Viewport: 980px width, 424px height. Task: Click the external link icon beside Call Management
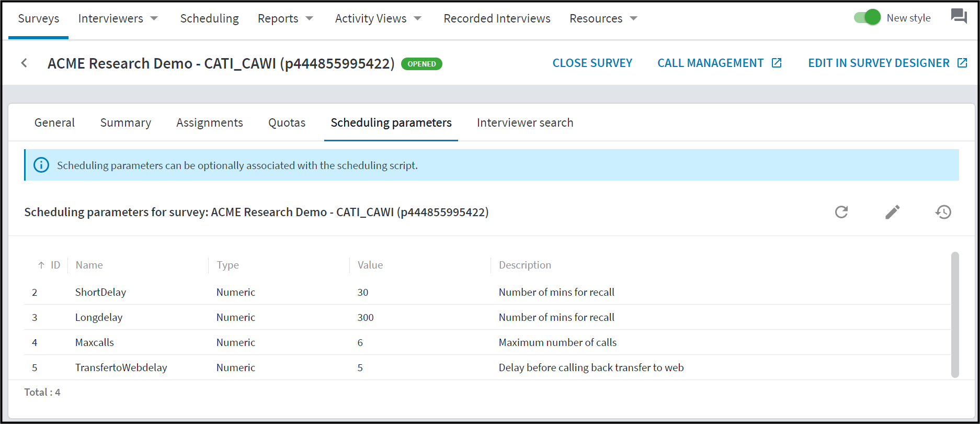(x=777, y=63)
